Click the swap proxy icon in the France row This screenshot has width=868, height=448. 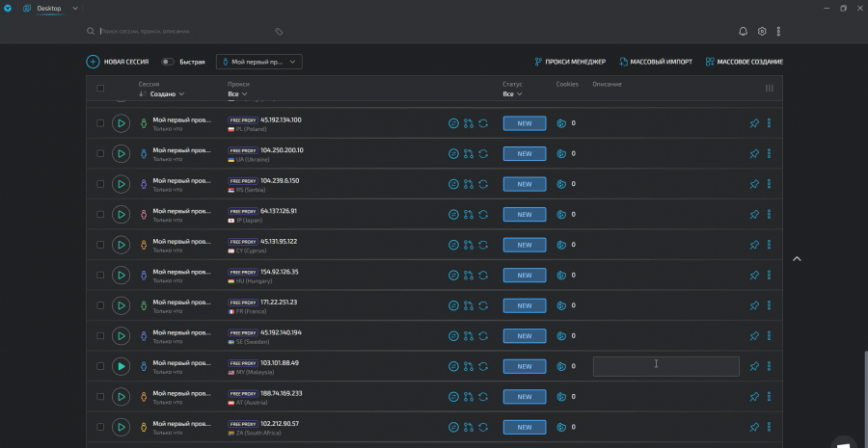(453, 305)
